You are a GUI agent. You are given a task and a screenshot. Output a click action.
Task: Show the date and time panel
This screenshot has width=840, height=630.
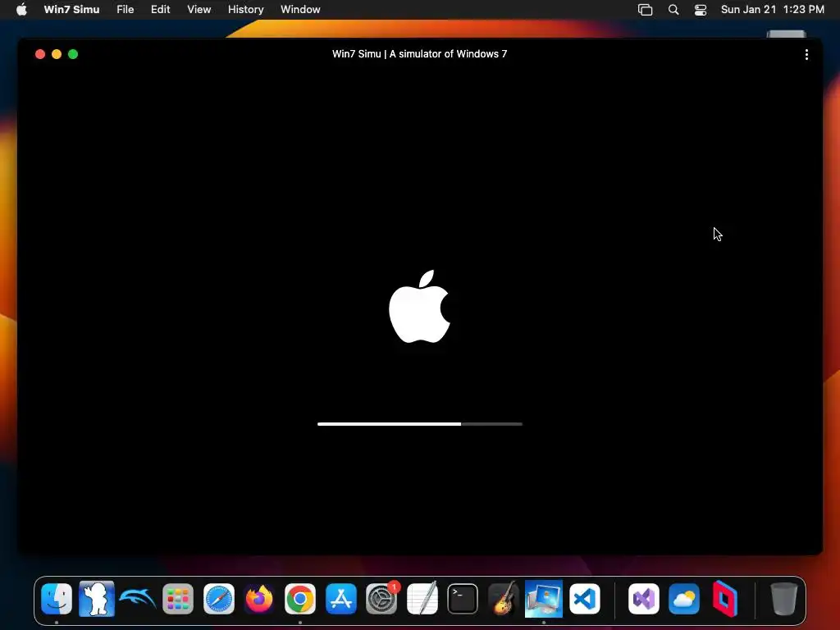(773, 10)
